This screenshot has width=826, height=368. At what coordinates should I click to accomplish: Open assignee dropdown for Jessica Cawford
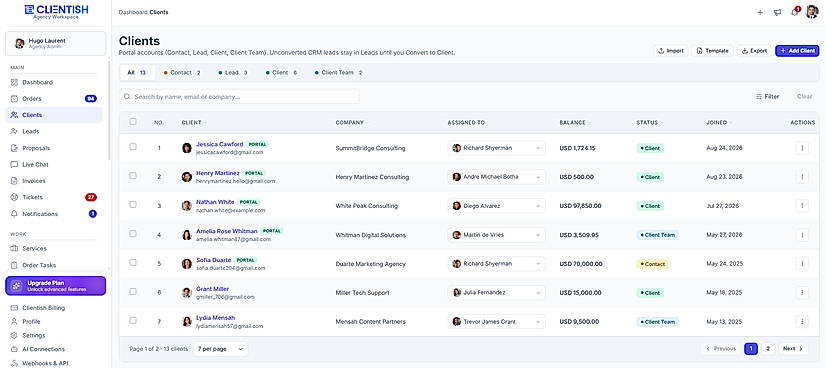(x=497, y=148)
